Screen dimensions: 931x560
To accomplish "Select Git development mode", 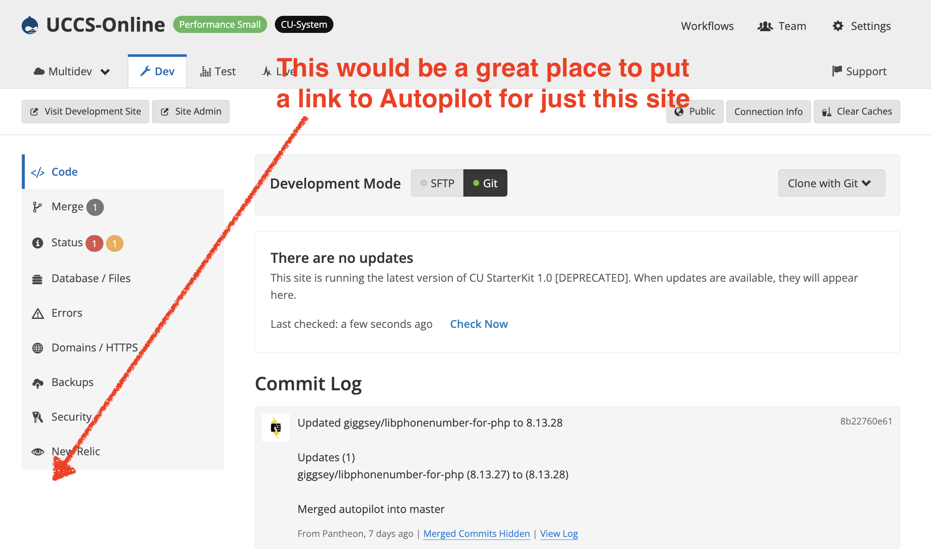I will [485, 183].
